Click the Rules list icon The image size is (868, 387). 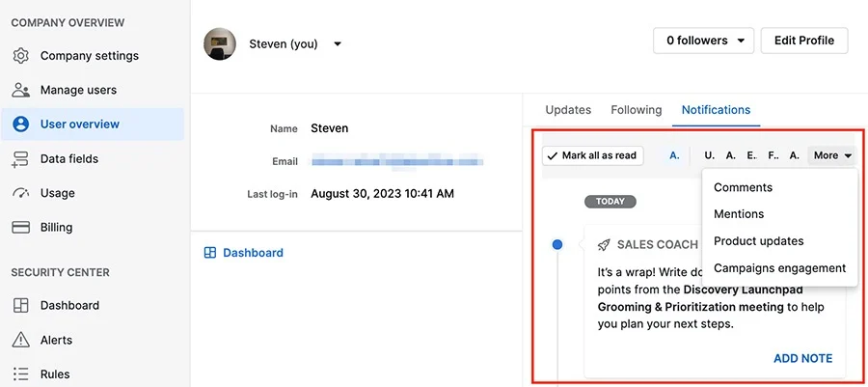pos(20,373)
